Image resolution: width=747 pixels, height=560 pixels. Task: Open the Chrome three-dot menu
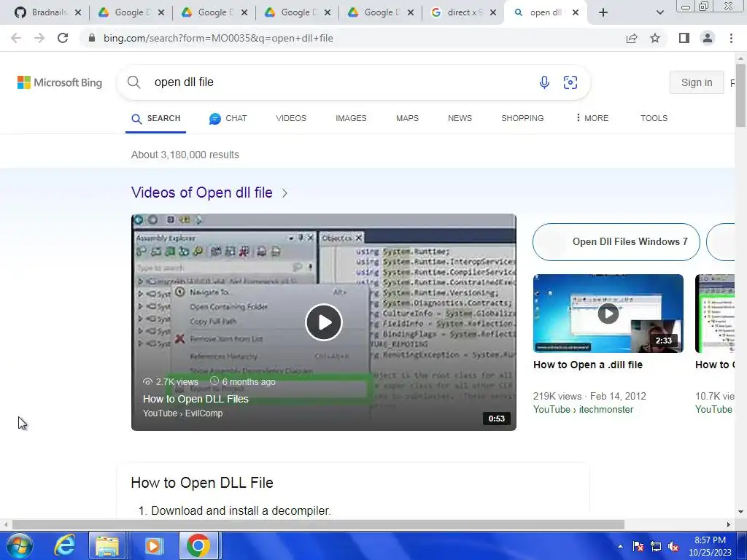tap(731, 38)
